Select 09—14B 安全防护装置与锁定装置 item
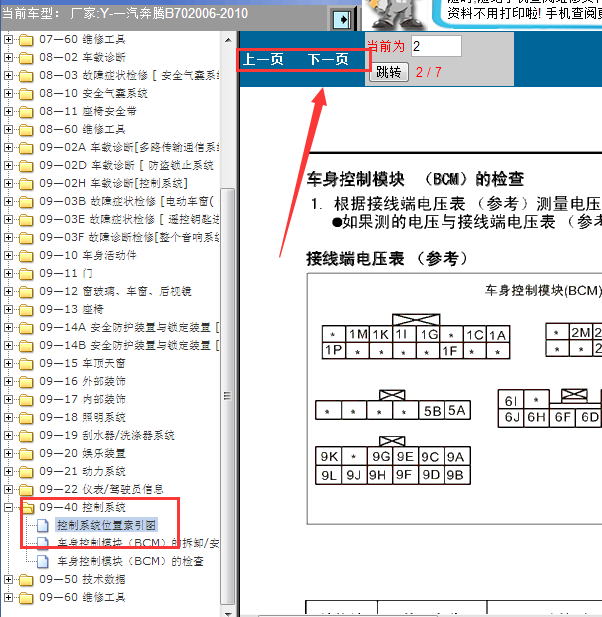 tap(129, 345)
